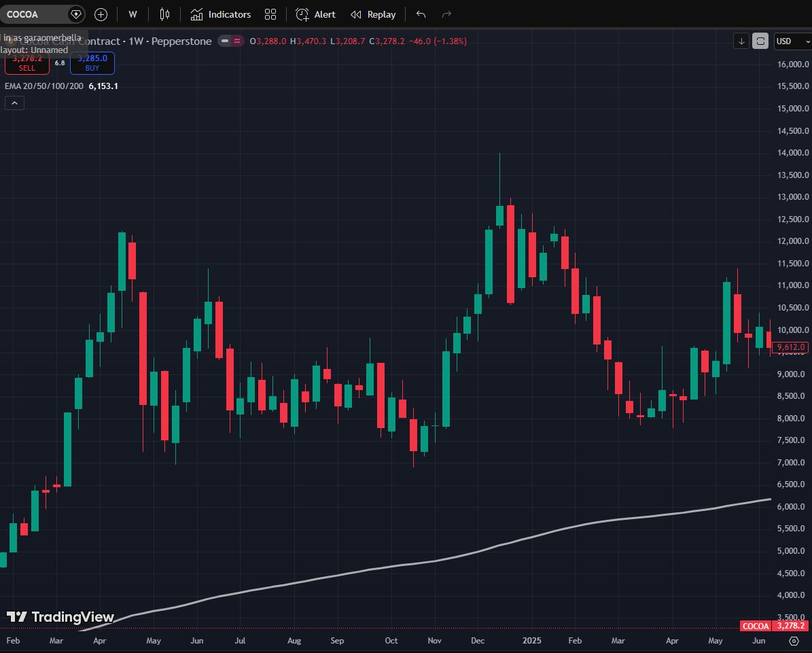Click the −46.0 (−1.38%) change value
812x653 pixels.
[438, 41]
